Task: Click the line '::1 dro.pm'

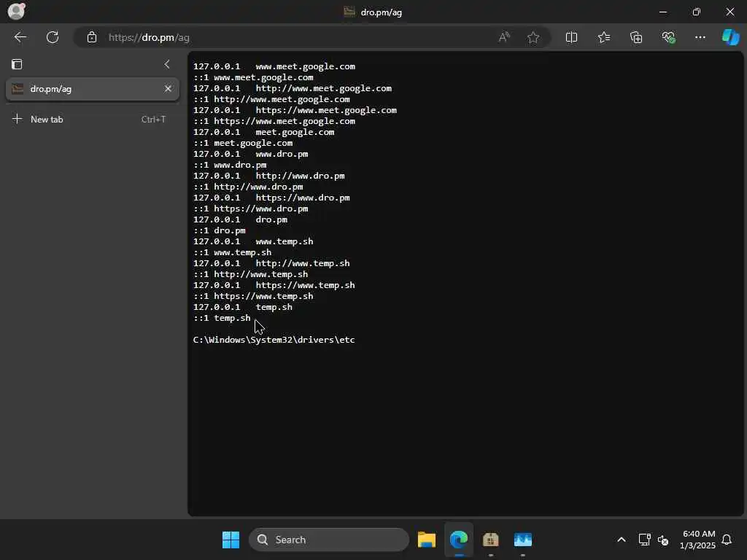Action: [x=219, y=230]
